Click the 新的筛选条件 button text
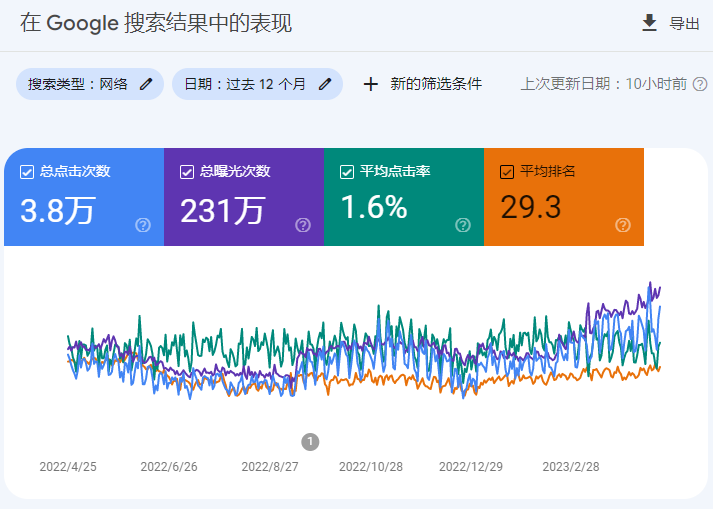 pyautogui.click(x=436, y=84)
